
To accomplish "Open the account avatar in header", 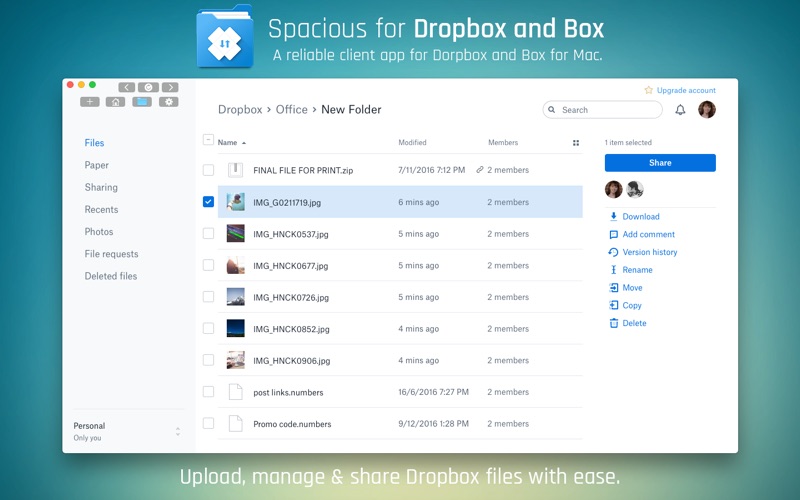I will click(x=707, y=109).
